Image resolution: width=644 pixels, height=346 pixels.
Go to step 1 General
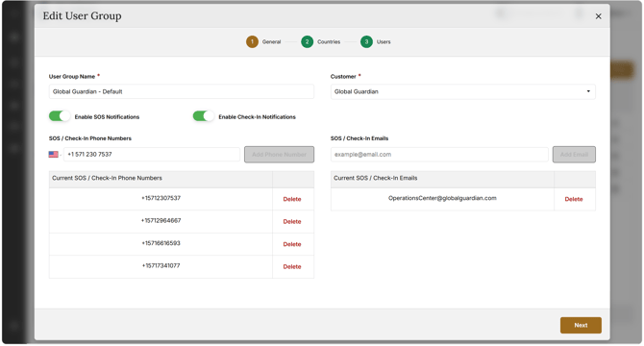click(x=263, y=41)
